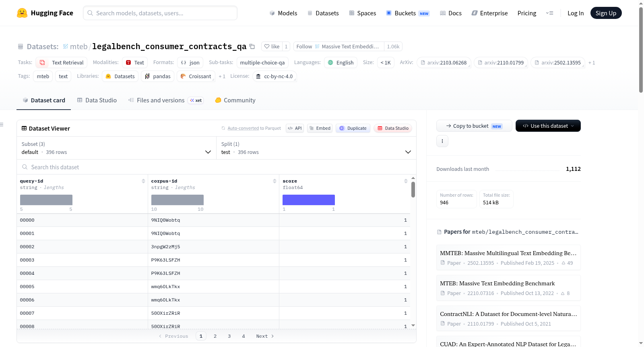
Task: Open the Community tab
Action: coord(235,100)
